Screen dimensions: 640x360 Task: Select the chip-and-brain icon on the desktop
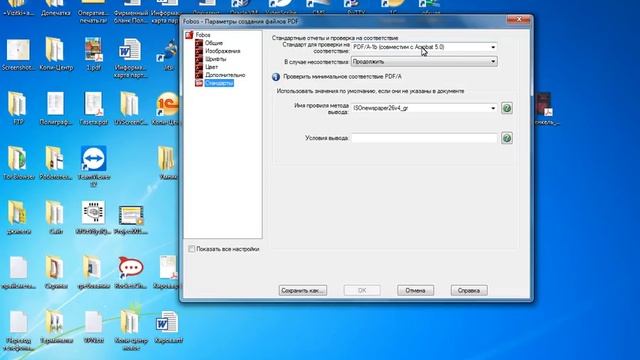[x=93, y=218]
